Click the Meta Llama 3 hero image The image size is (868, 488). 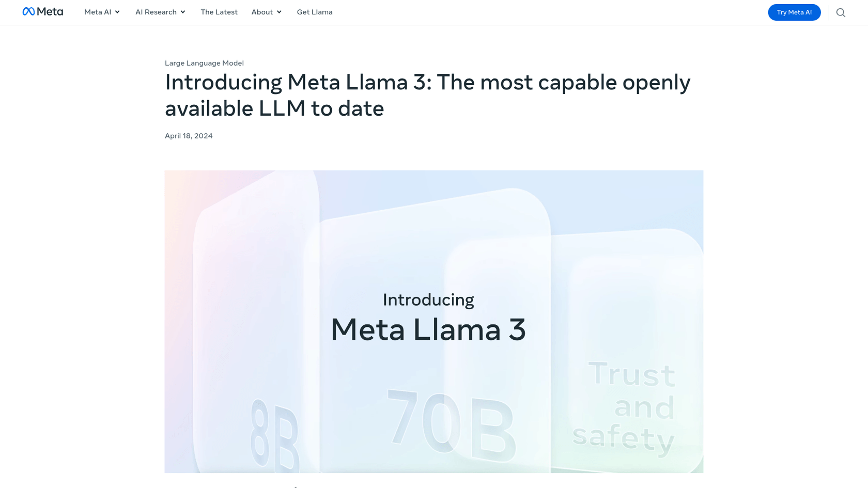tap(434, 321)
